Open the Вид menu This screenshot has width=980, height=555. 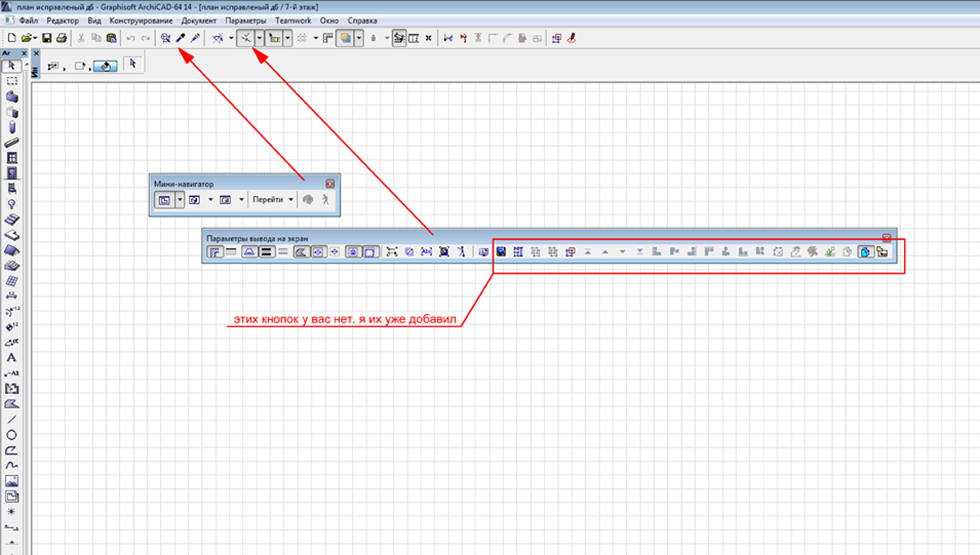tap(95, 20)
